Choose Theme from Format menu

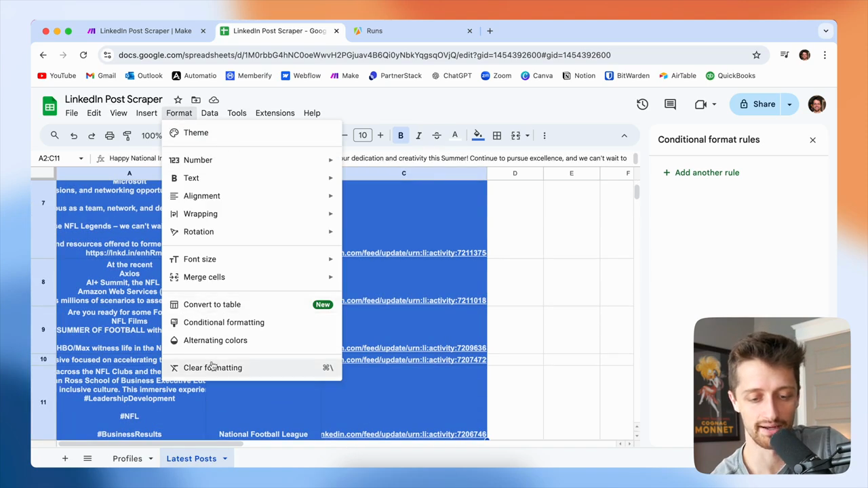(x=252, y=133)
